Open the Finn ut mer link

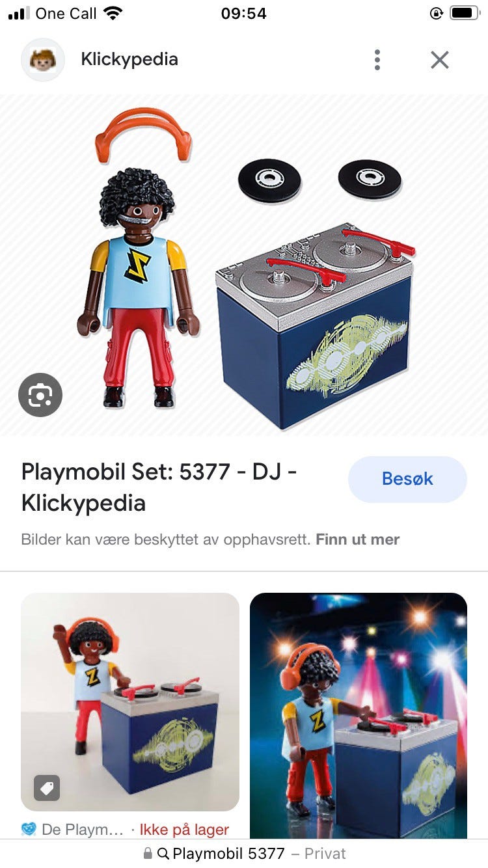coord(357,539)
